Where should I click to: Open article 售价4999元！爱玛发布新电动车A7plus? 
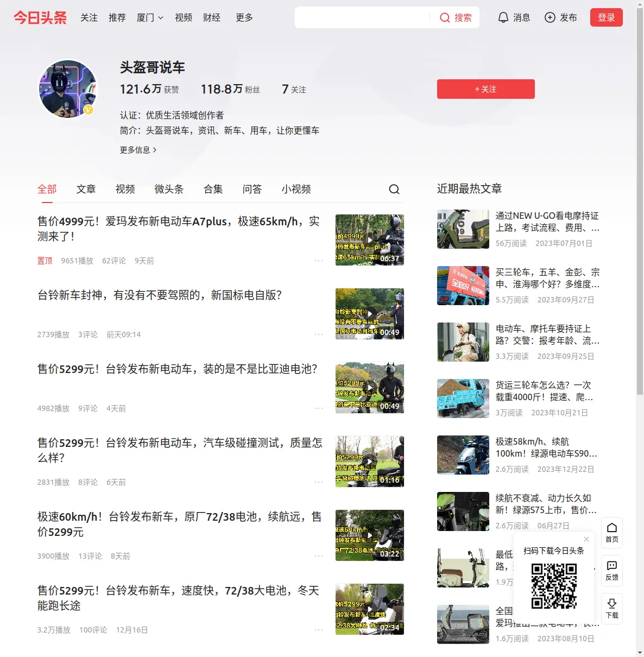pos(179,229)
